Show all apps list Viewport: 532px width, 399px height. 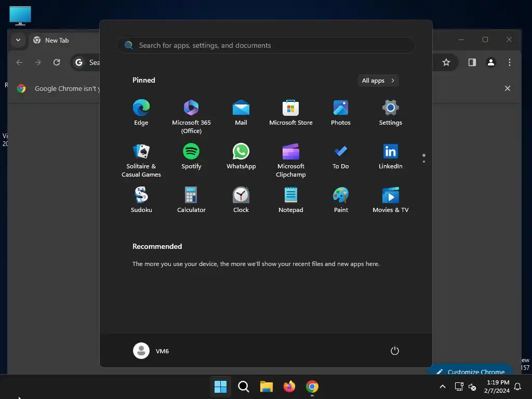pos(378,81)
